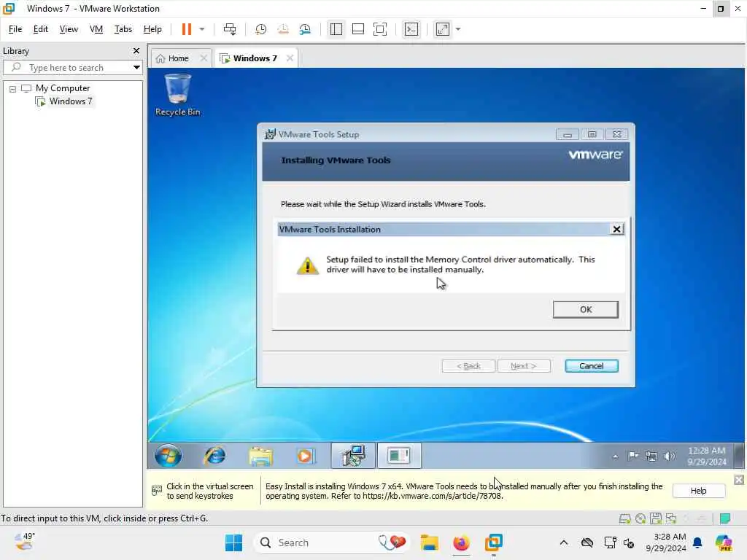Click the hard disk device status icon
The image size is (747, 560).
[x=625, y=518]
